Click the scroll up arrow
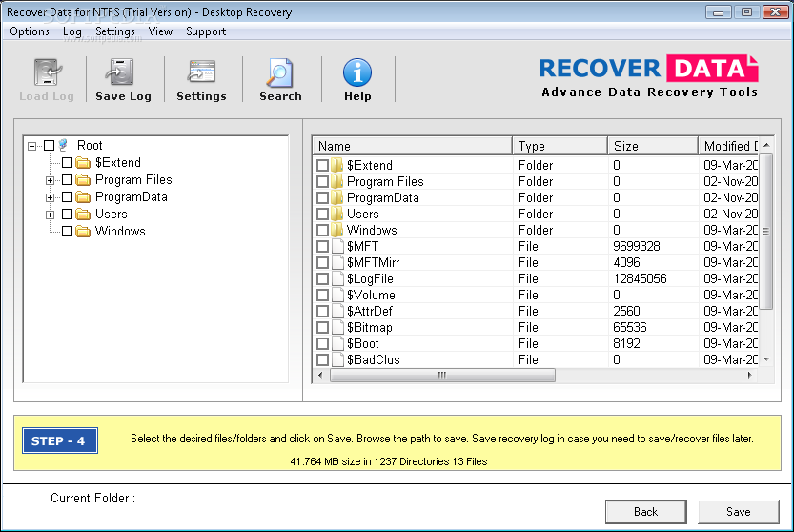 point(766,146)
